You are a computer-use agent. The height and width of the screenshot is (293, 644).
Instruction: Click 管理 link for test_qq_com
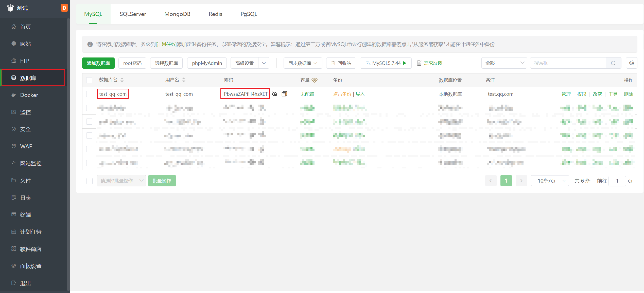coord(566,94)
